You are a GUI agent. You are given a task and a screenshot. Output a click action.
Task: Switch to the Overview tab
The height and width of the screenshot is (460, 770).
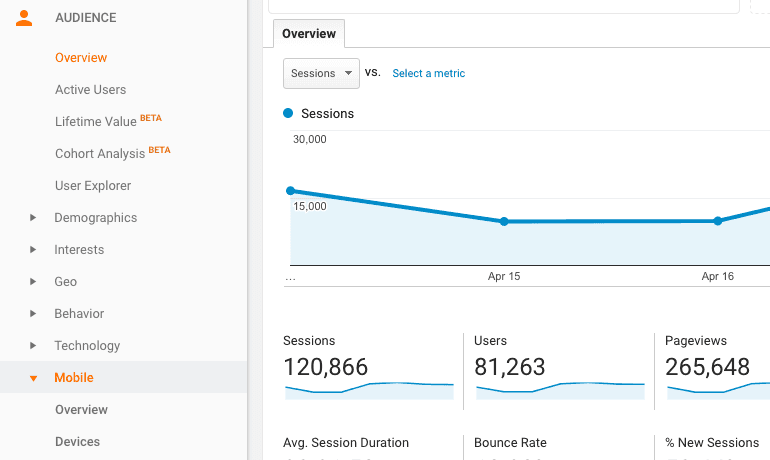(x=309, y=34)
